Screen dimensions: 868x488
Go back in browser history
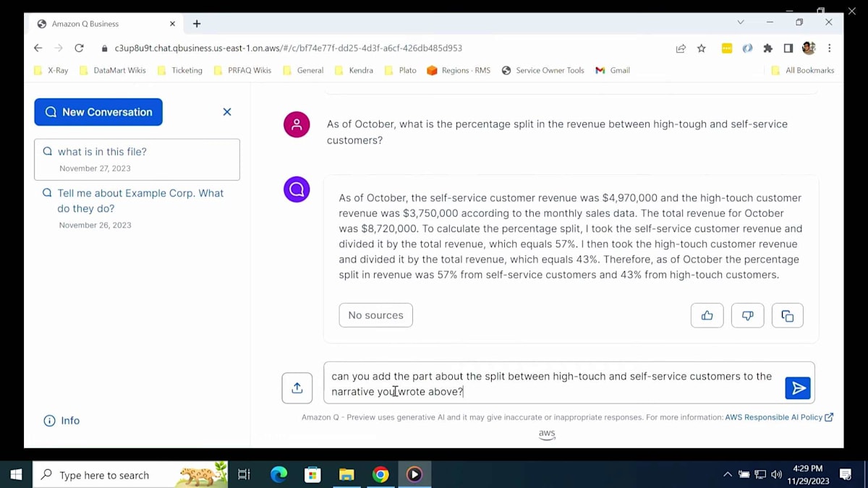[x=38, y=48]
